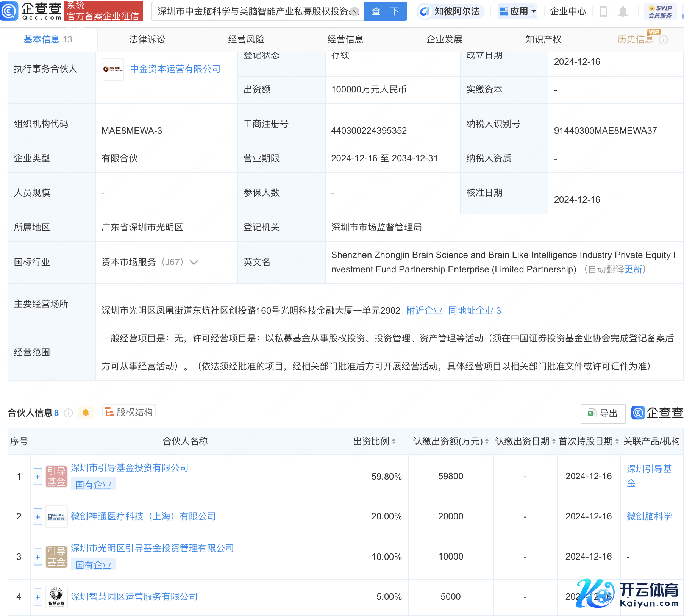Clear the search box text

pyautogui.click(x=354, y=11)
